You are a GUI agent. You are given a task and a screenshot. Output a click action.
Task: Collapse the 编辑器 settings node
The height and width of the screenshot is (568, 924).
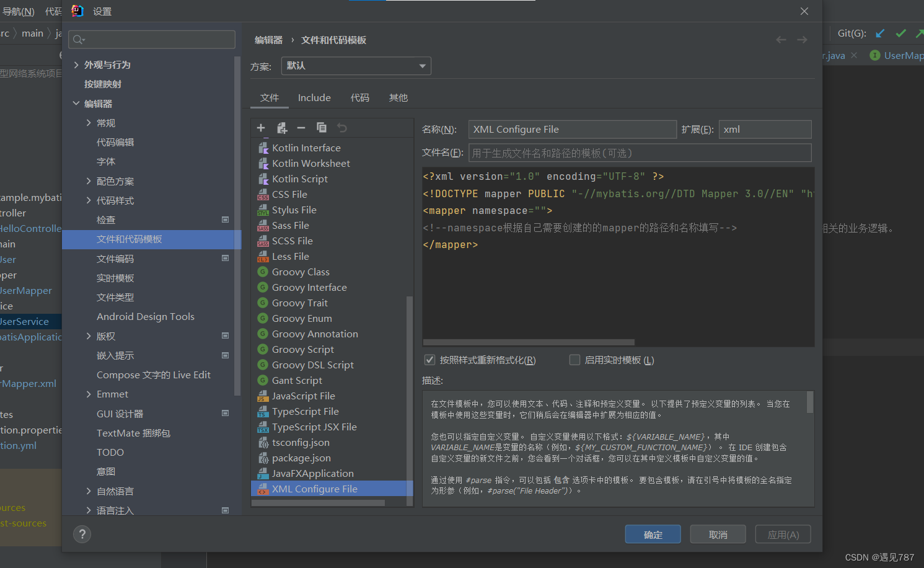tap(76, 104)
